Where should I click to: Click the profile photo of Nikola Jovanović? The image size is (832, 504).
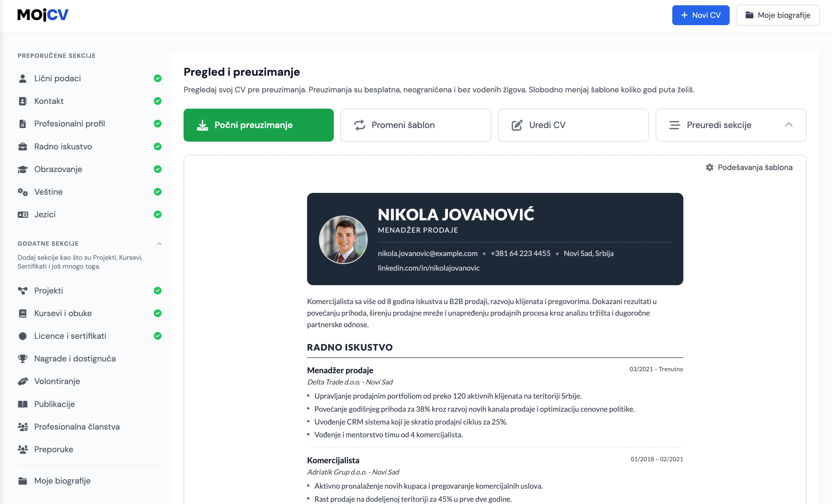(343, 240)
